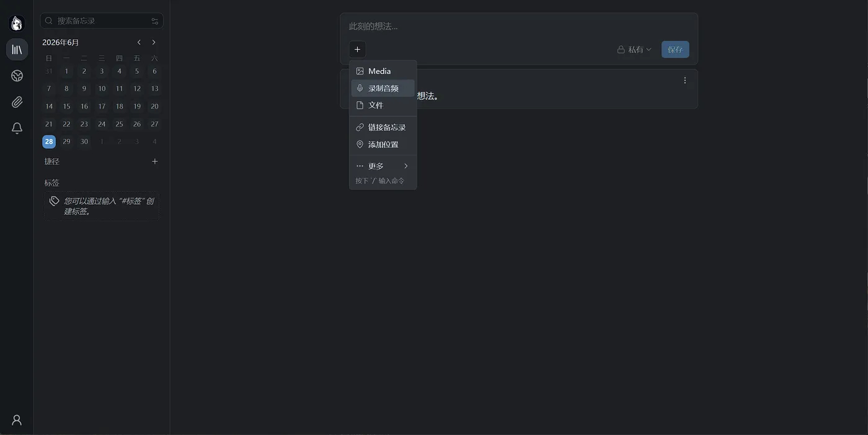Screen dimensions: 868x435
Task: Click the Memos logo avatar
Action: (17, 24)
